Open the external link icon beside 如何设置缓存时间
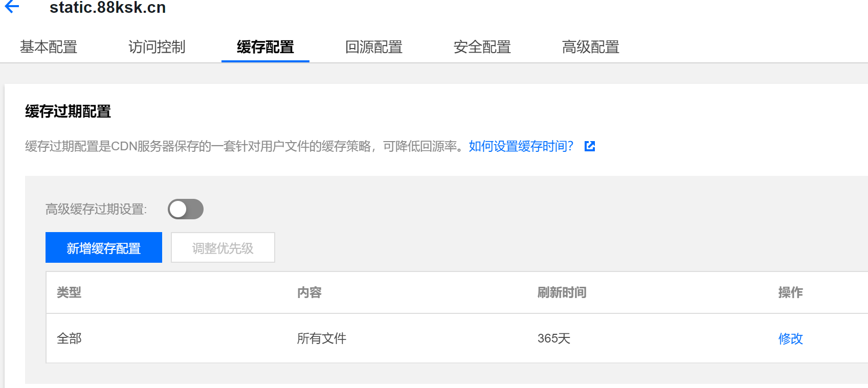Image resolution: width=868 pixels, height=388 pixels. [x=590, y=146]
